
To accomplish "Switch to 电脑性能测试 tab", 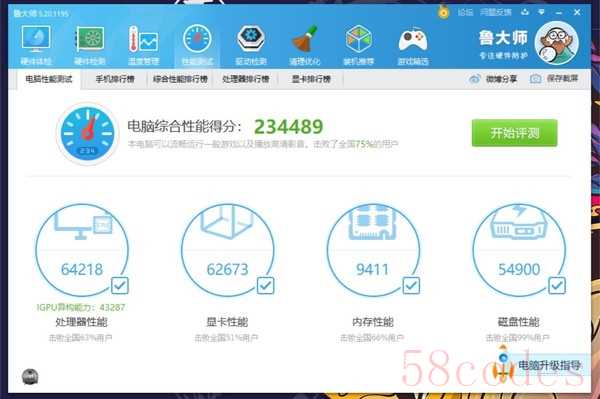I will point(49,79).
